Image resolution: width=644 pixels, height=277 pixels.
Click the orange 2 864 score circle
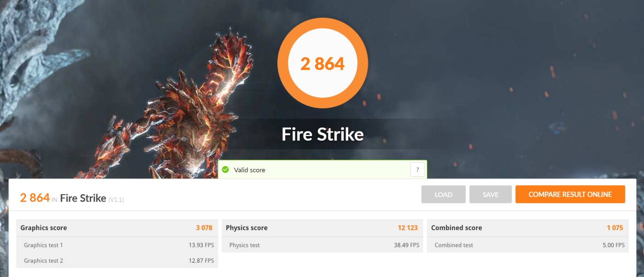[x=322, y=63]
